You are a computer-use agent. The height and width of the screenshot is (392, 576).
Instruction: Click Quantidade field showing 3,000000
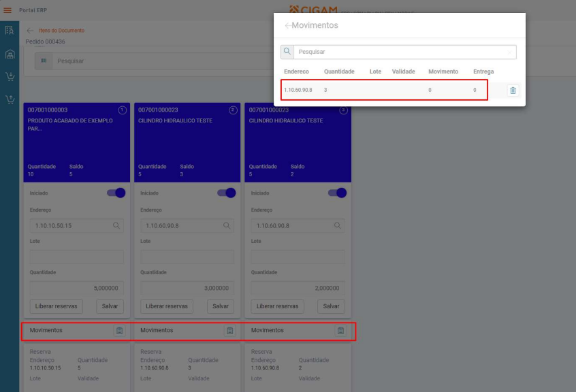point(187,288)
